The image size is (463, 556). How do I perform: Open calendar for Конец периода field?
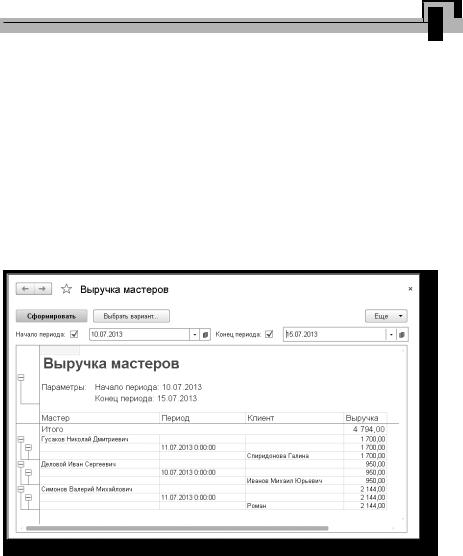click(x=402, y=334)
